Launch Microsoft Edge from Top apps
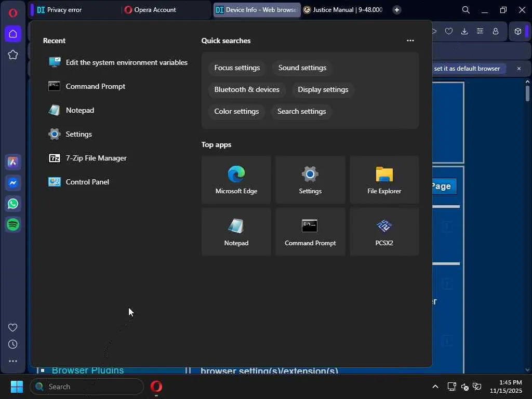Screen dimensions: 532x399 [x=236, y=180]
